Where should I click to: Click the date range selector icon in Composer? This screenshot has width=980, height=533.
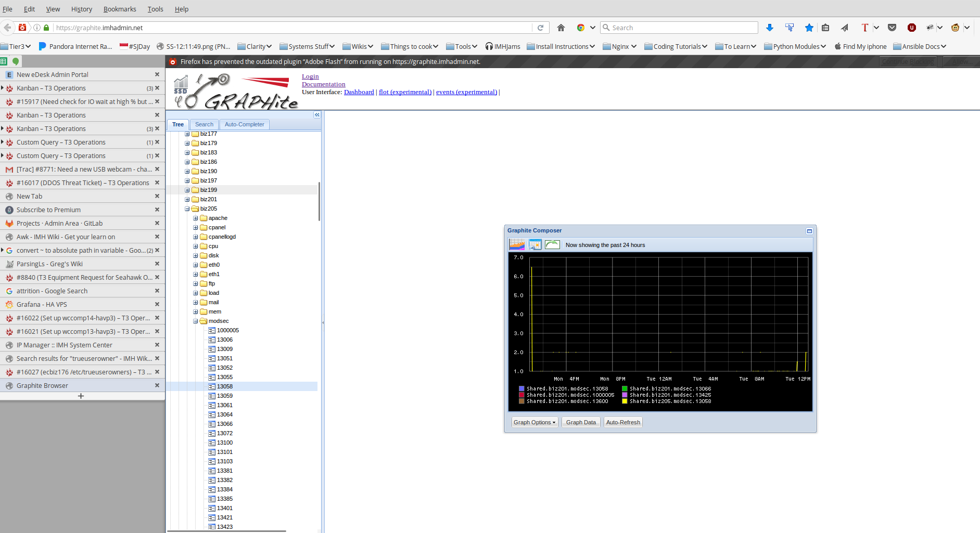(517, 244)
